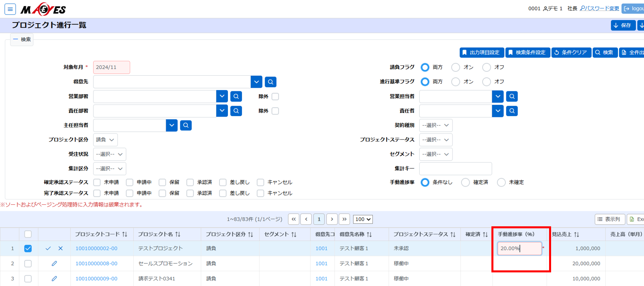Edit row 2 with the pencil icon
Viewport: 644px width, 286px height.
[x=54, y=264]
